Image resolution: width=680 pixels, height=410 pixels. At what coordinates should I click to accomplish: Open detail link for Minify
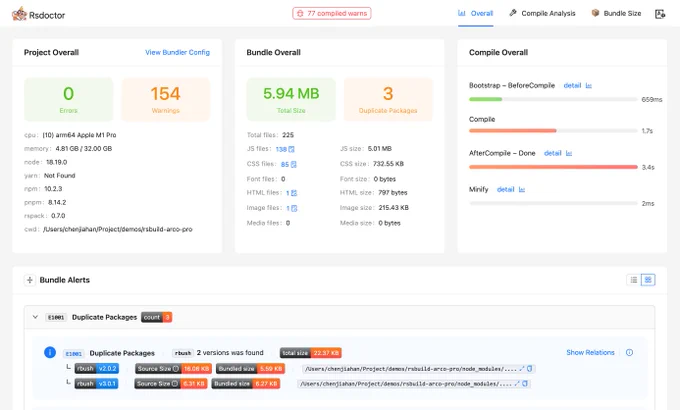coord(505,190)
